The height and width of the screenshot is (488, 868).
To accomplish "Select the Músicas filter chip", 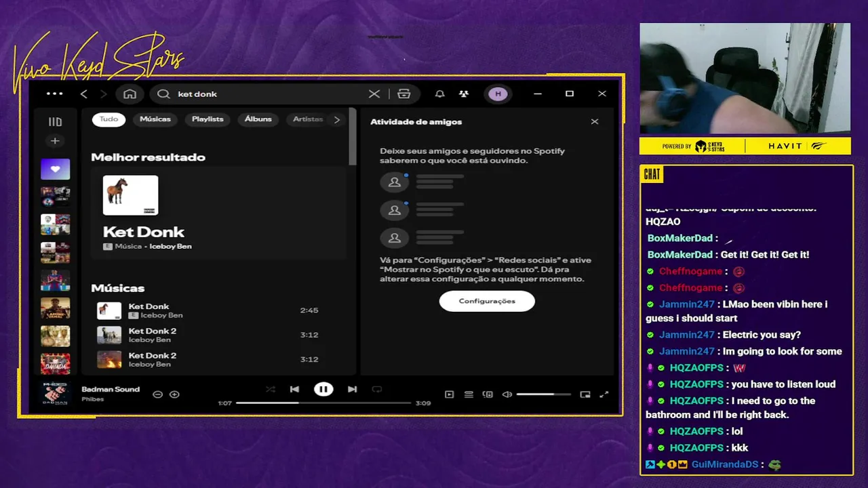I will 155,119.
